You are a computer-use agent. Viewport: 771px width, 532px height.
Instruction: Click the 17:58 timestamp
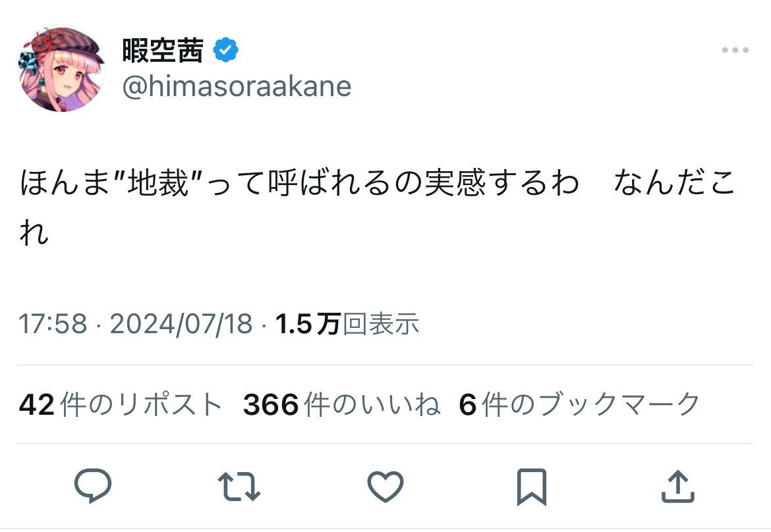click(53, 324)
